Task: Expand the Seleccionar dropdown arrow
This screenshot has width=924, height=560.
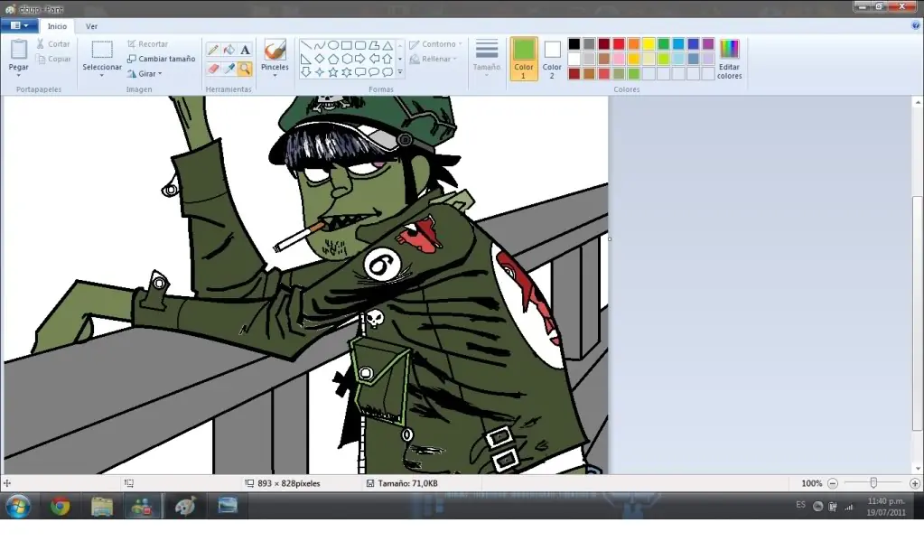Action: pos(101,76)
